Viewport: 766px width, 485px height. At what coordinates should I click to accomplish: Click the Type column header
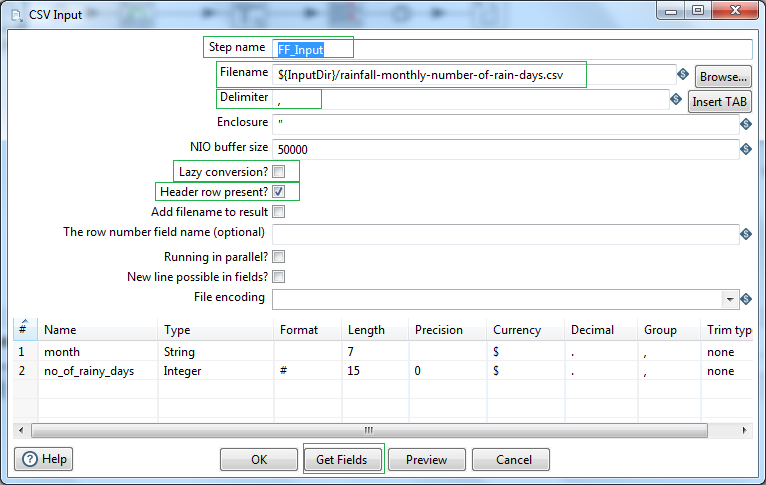[215, 330]
